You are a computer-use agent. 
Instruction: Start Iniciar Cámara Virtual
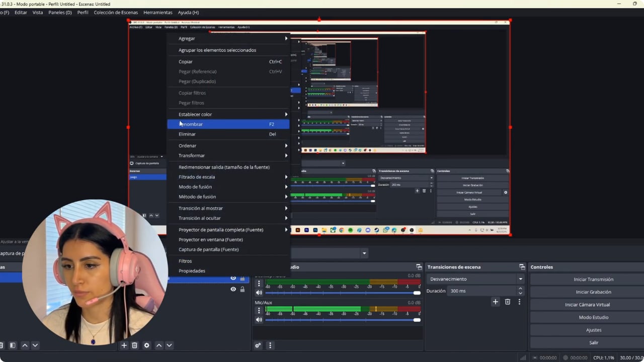(x=587, y=305)
